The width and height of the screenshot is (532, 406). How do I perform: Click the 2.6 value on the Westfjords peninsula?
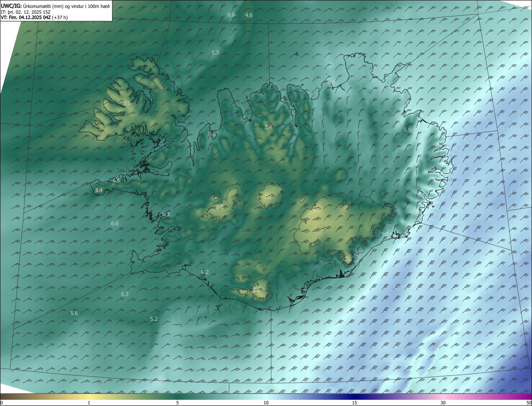click(x=127, y=103)
